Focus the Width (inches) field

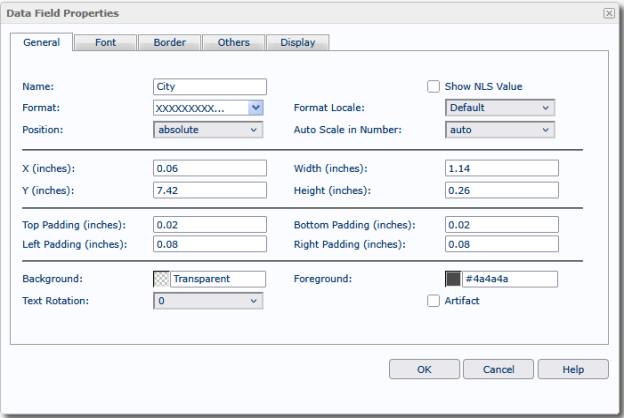pyautogui.click(x=501, y=168)
